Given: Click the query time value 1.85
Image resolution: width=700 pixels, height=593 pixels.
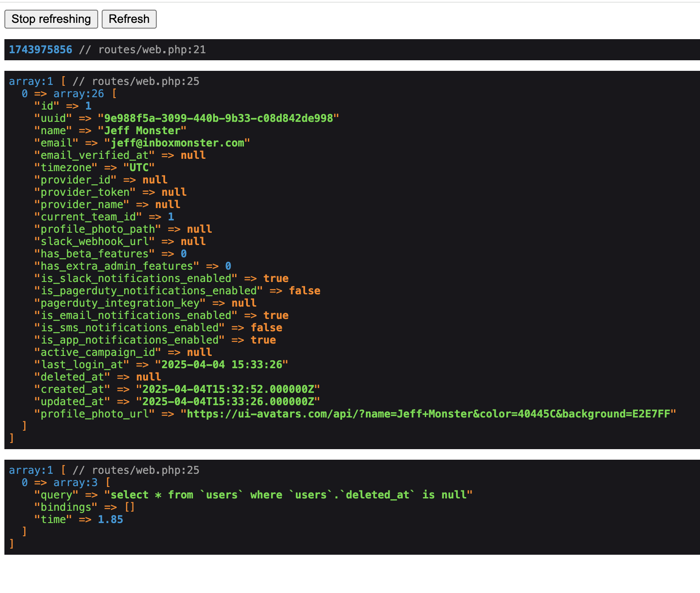Looking at the screenshot, I should pos(111,520).
